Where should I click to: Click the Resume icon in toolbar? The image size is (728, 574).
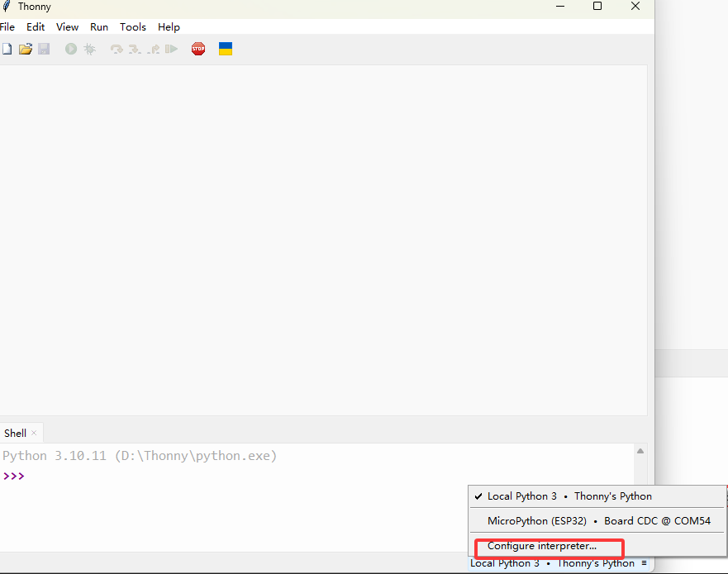point(171,50)
